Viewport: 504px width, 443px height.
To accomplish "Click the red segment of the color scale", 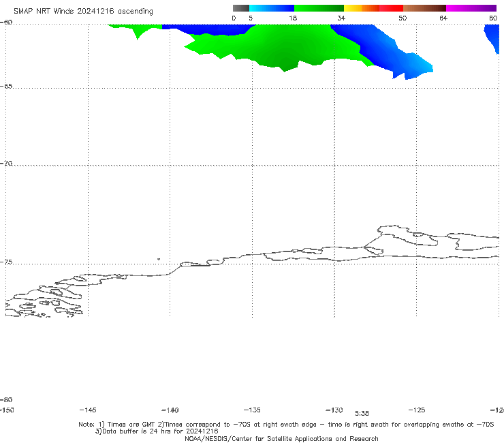I will pos(391,8).
